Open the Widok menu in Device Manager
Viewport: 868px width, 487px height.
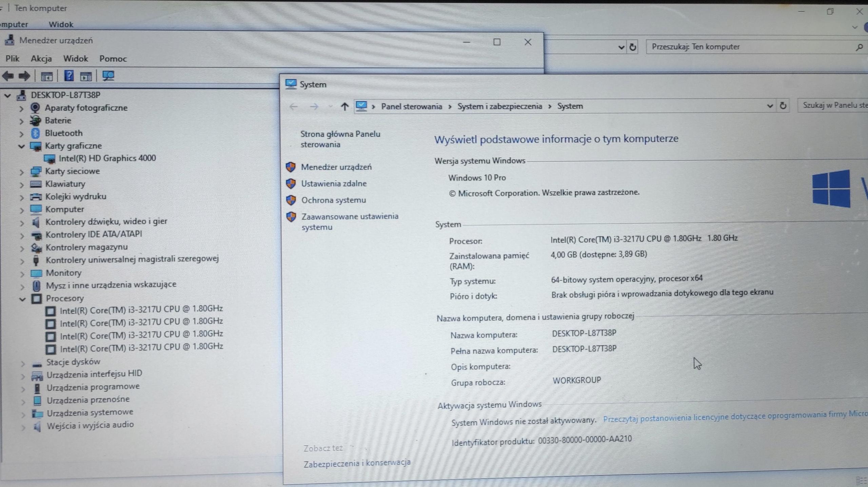[76, 59]
